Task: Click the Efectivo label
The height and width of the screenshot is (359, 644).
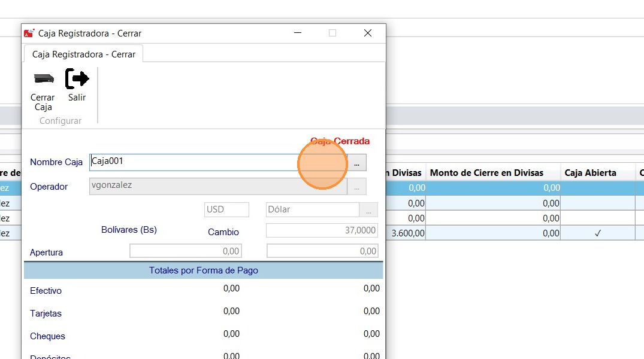Action: [x=46, y=290]
